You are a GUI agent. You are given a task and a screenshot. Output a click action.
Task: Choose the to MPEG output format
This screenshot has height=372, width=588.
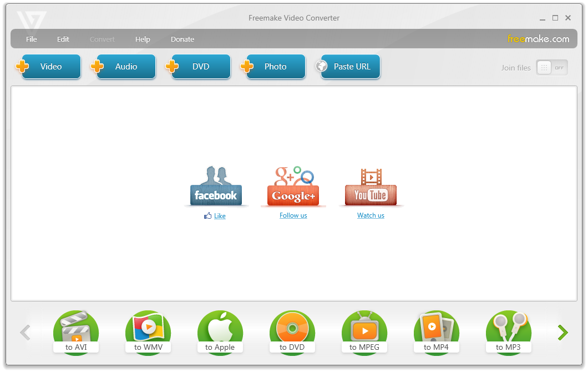pyautogui.click(x=364, y=333)
